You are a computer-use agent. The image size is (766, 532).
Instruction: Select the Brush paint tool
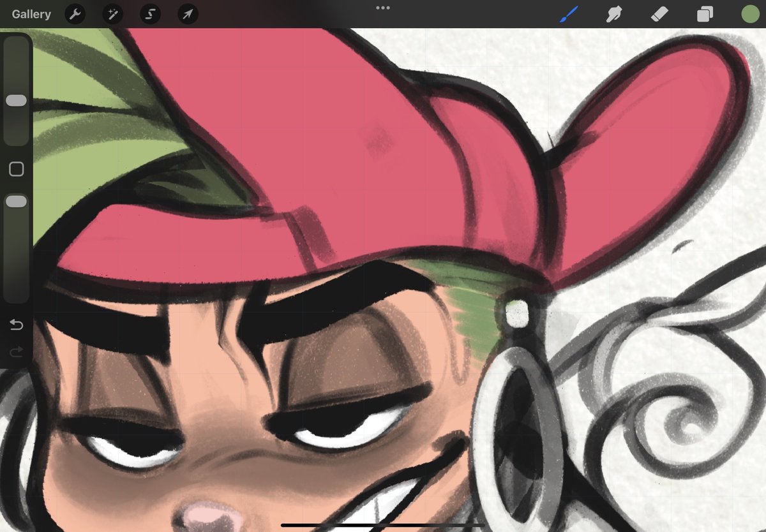[569, 14]
